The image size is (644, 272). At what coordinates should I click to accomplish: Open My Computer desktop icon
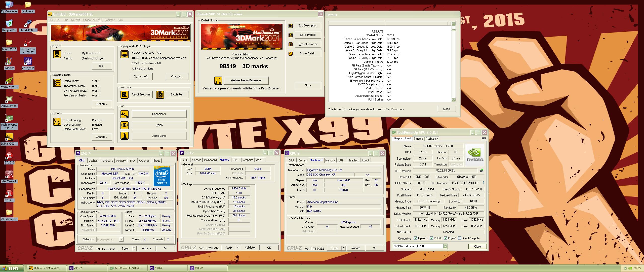(x=9, y=7)
